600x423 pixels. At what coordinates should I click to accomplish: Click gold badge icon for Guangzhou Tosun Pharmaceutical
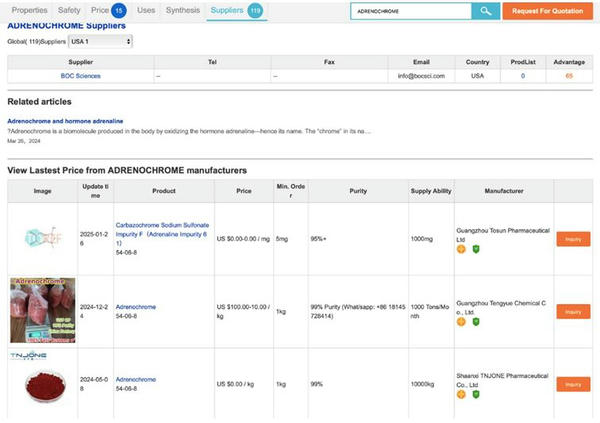(x=461, y=249)
